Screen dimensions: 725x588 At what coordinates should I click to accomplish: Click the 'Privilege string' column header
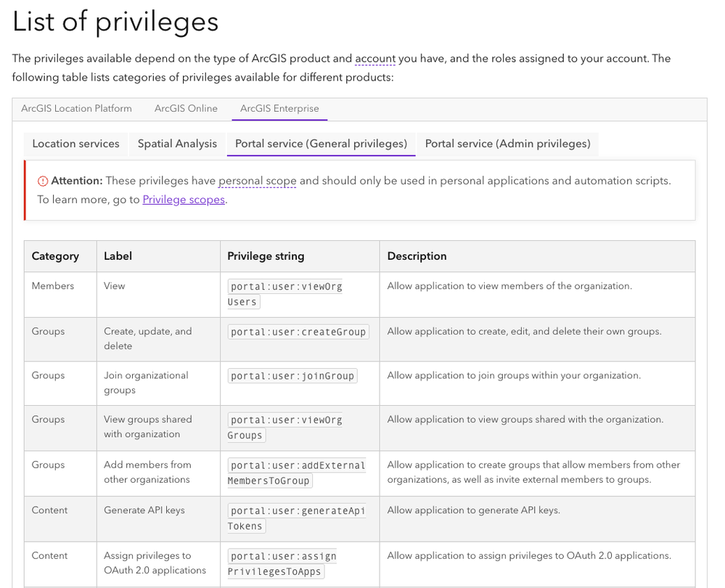click(x=266, y=256)
